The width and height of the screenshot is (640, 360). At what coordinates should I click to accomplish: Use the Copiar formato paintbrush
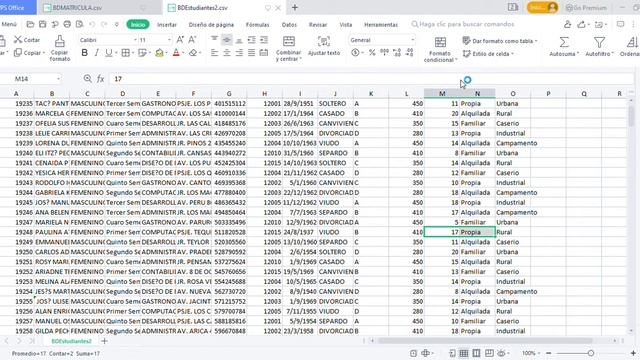click(60, 48)
